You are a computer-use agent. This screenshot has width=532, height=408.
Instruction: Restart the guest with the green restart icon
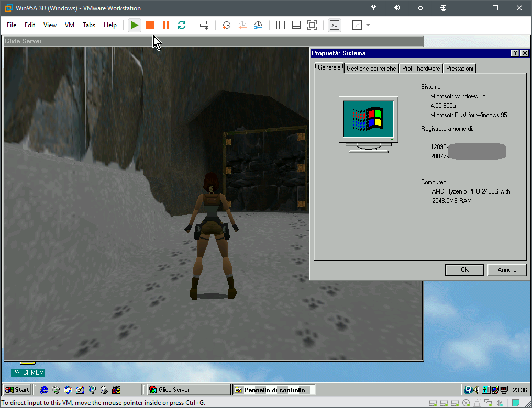(182, 25)
